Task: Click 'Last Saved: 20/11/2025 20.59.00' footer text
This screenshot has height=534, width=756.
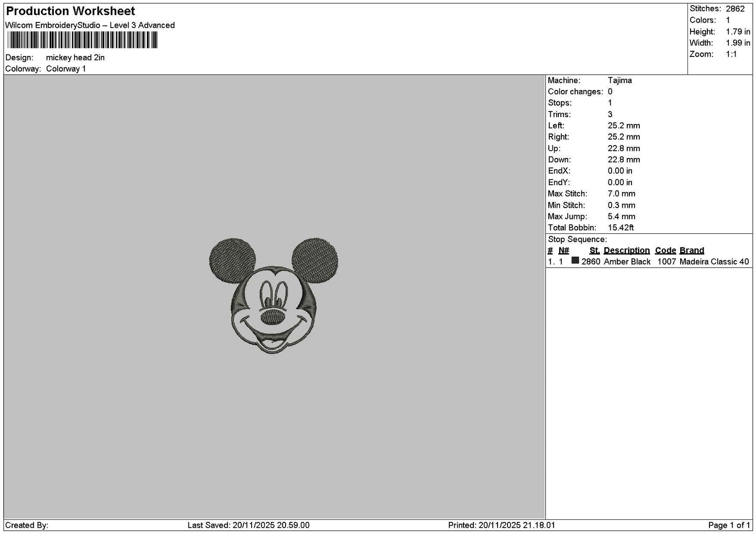Action: [x=249, y=526]
